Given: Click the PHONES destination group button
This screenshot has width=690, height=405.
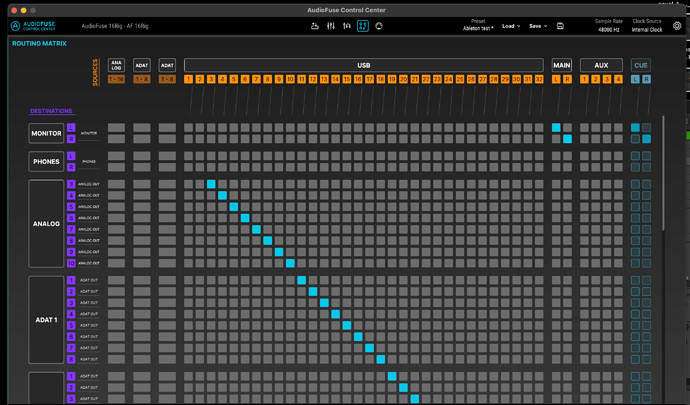Looking at the screenshot, I should tap(46, 162).
